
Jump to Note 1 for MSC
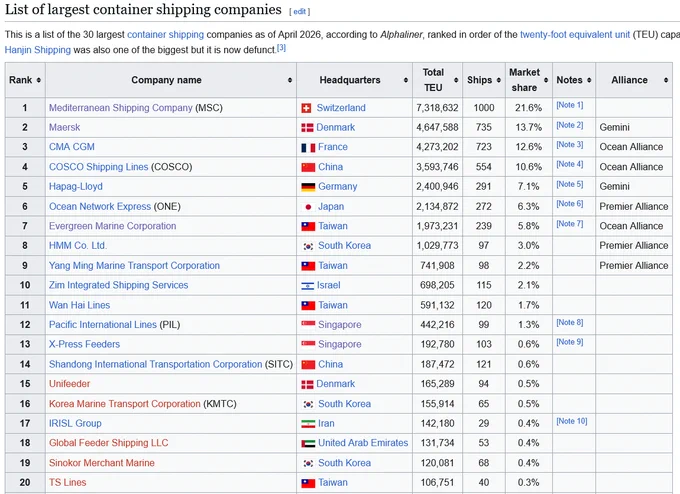click(569, 105)
